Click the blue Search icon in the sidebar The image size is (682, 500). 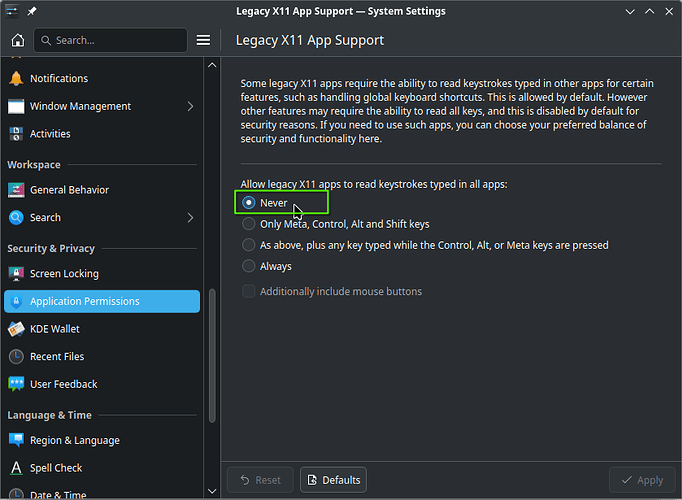point(16,217)
